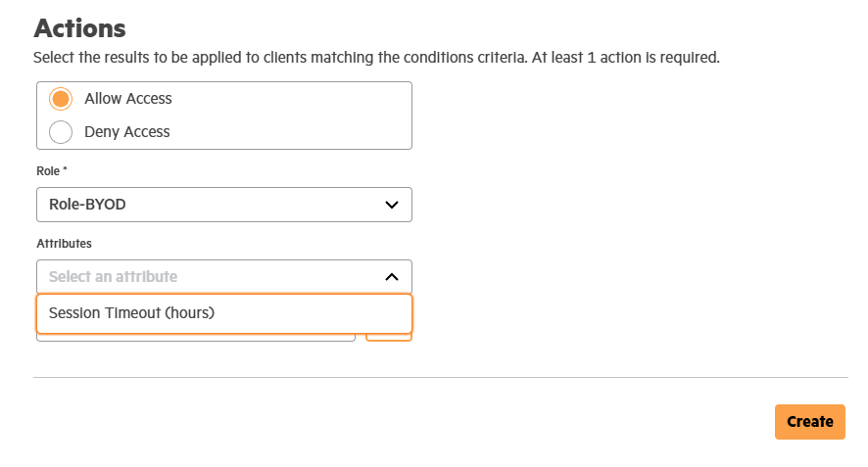Click the small orange-outlined button beside hidden field
Viewport: 868px width, 467px height.
(x=388, y=338)
